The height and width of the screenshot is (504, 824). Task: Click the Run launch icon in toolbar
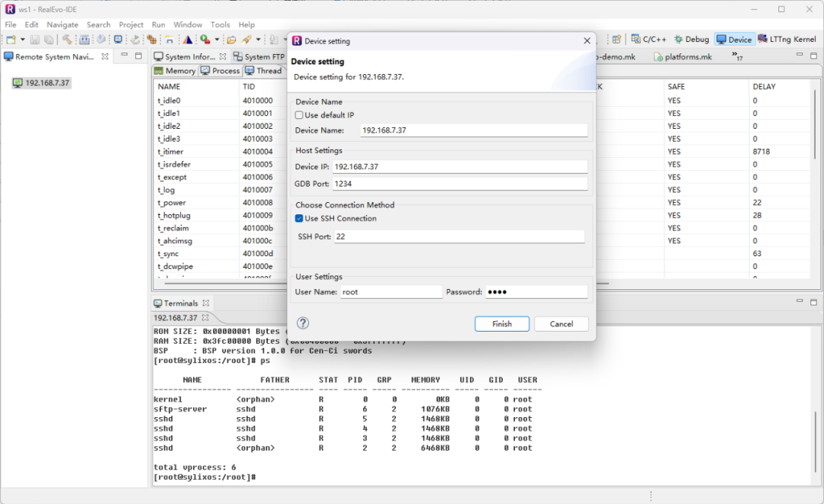[x=204, y=40]
